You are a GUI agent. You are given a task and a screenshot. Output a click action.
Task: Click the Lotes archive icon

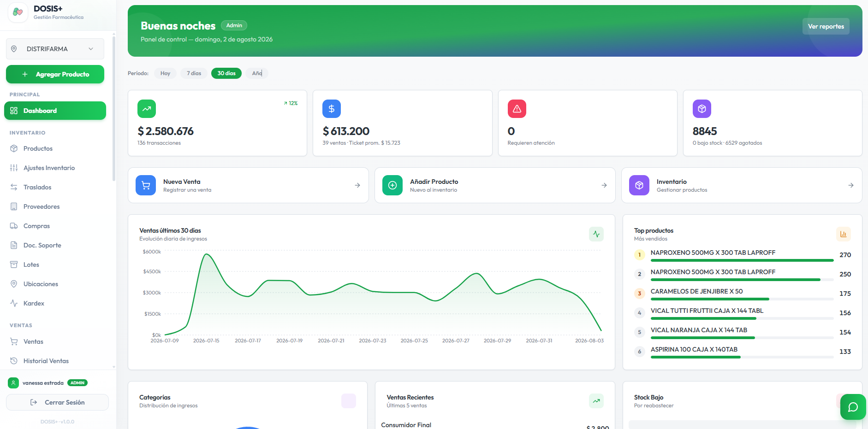pos(14,264)
